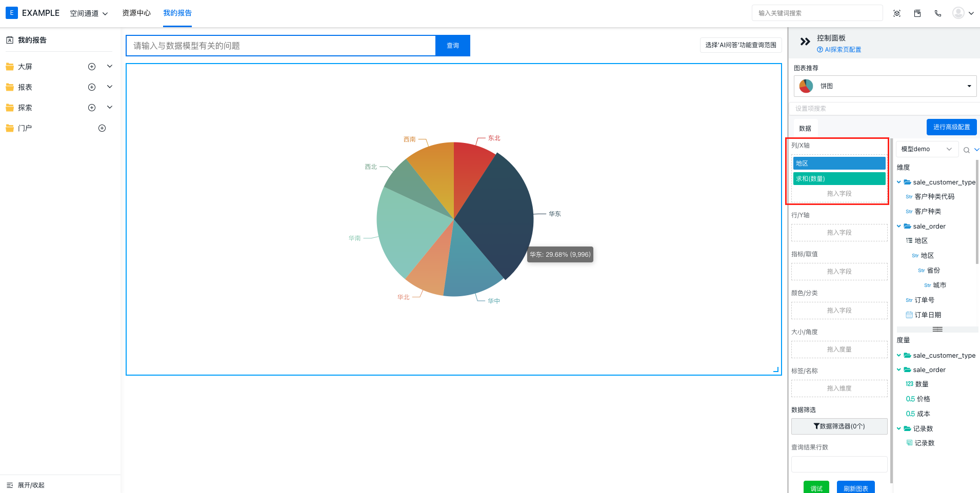Expand dropdown arrow next to field search
Image resolution: width=980 pixels, height=493 pixels.
click(x=976, y=150)
